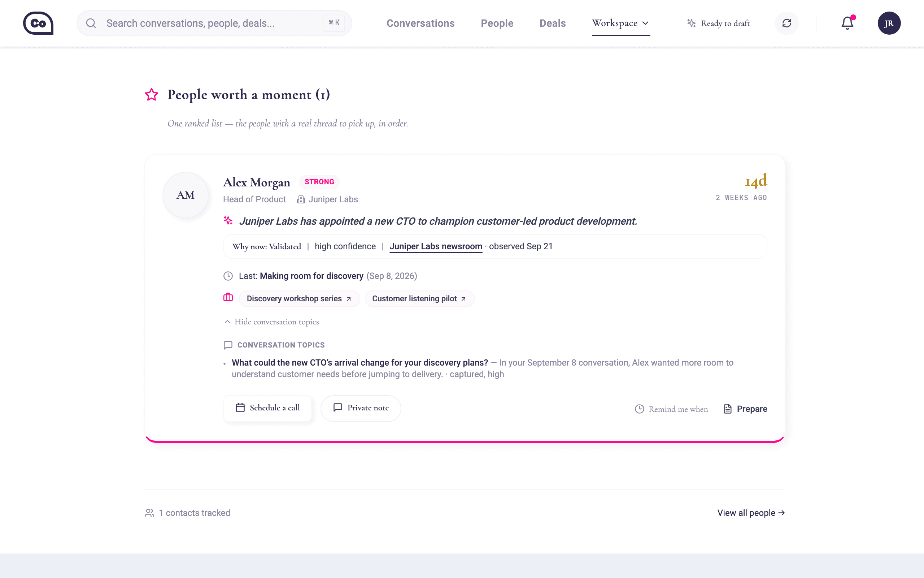Click the Ready to draft sparkle indicator
Image resolution: width=924 pixels, height=578 pixels.
click(x=718, y=23)
